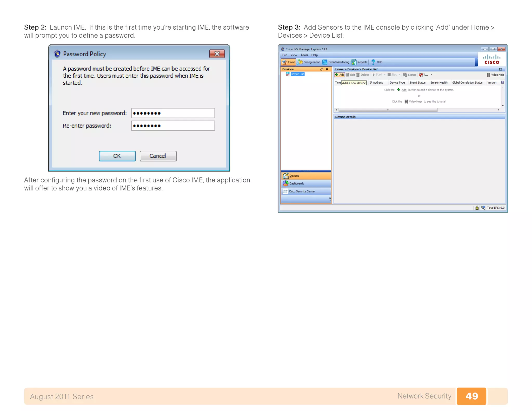Image resolution: width=532 pixels, height=411 pixels.
Task: Expand navigation pane options chevron
Action: (x=330, y=199)
